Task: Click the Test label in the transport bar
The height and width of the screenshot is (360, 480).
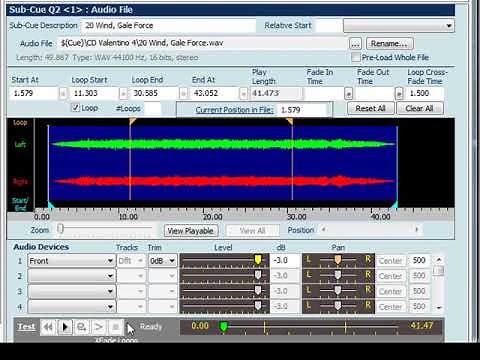Action: point(26,327)
